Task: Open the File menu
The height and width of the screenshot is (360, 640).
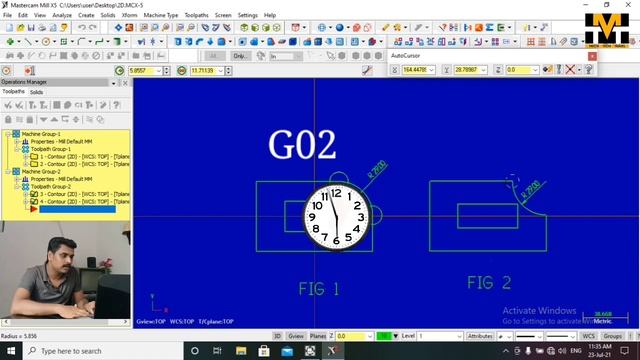Action: (7, 15)
